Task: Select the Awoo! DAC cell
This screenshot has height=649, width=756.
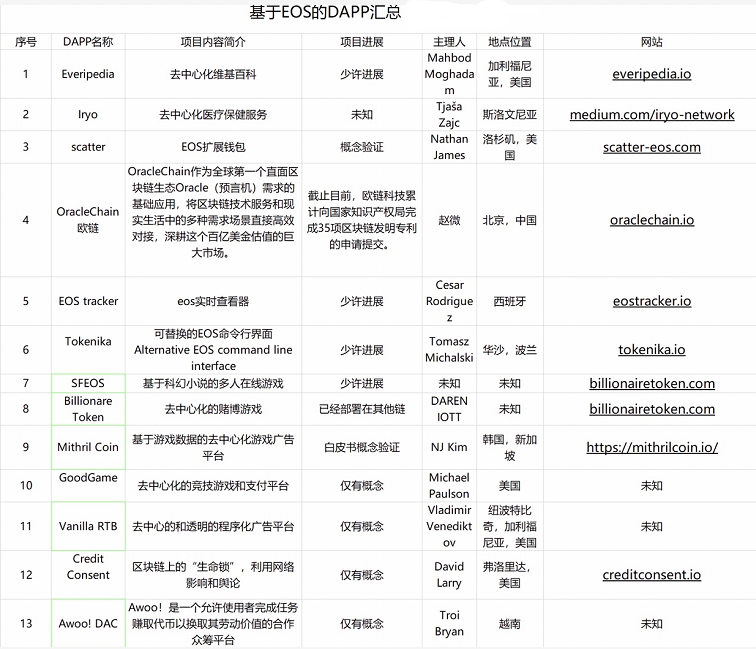Action: [x=88, y=623]
